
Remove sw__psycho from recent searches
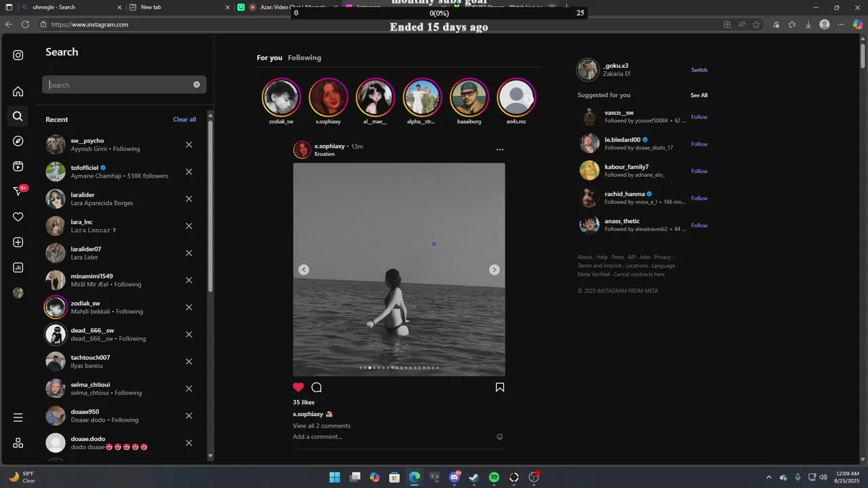(189, 144)
